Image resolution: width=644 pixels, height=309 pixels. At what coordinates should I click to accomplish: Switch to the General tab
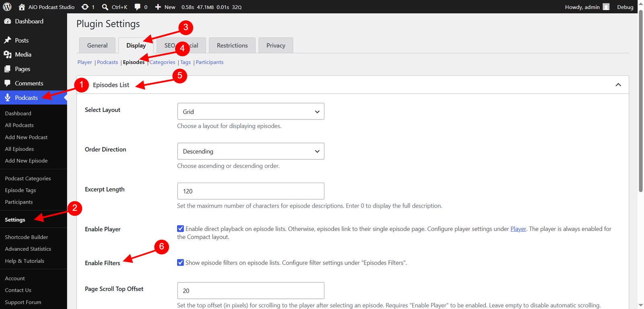(97, 45)
